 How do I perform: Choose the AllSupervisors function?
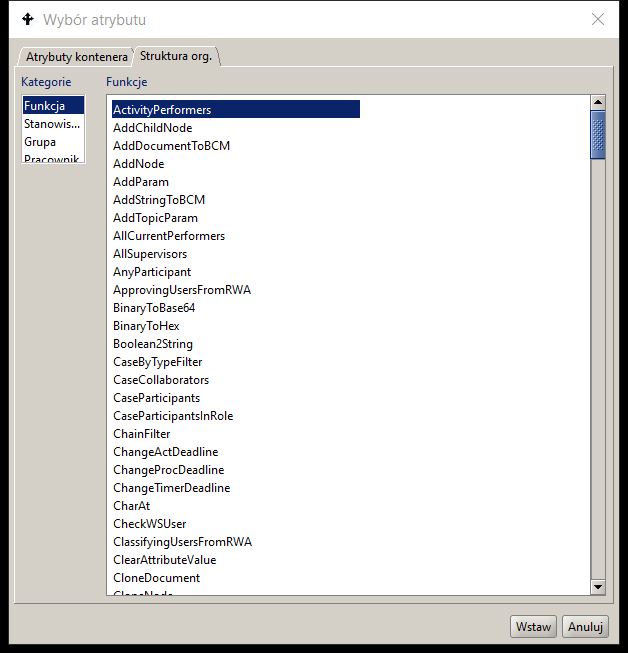click(149, 254)
